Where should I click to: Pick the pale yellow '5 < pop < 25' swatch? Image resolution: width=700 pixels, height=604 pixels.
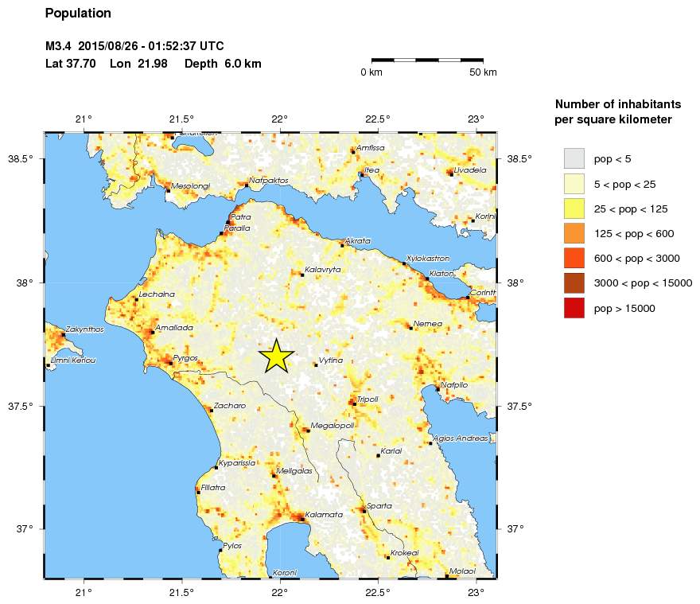coord(574,184)
